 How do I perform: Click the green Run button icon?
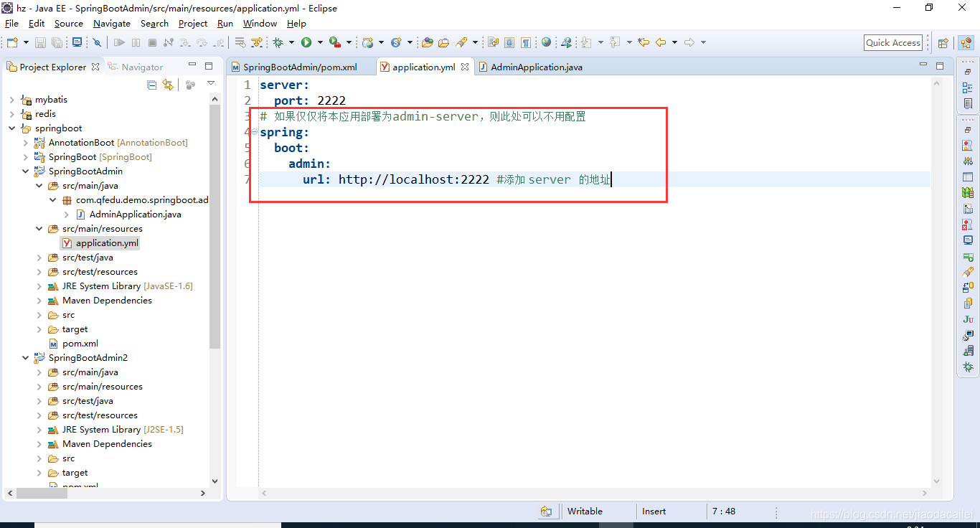coord(306,42)
